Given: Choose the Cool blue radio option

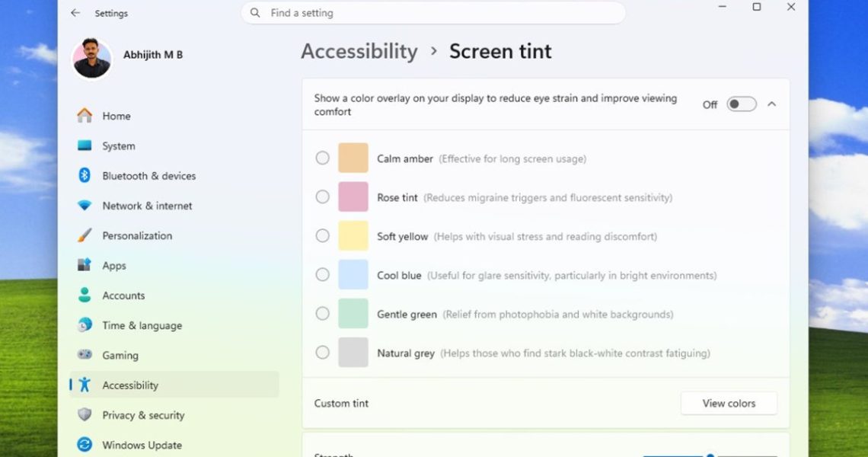Looking at the screenshot, I should (x=323, y=275).
